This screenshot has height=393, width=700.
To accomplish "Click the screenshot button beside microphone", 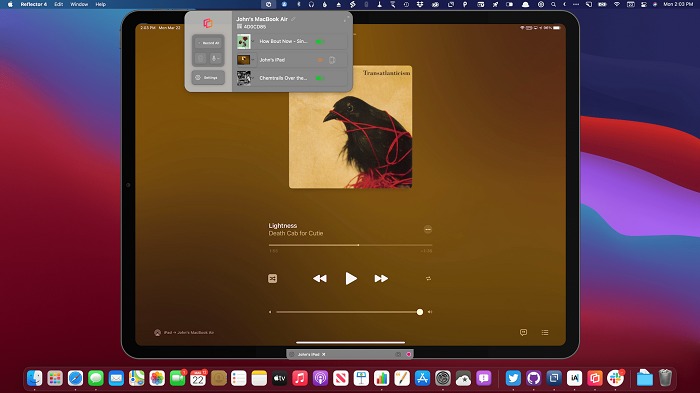I will click(x=200, y=59).
